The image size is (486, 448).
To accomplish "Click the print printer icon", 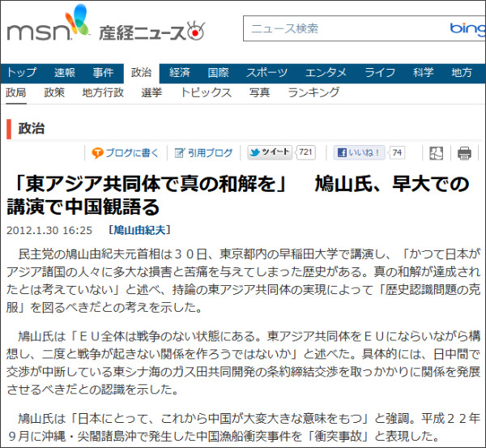I will [x=464, y=153].
